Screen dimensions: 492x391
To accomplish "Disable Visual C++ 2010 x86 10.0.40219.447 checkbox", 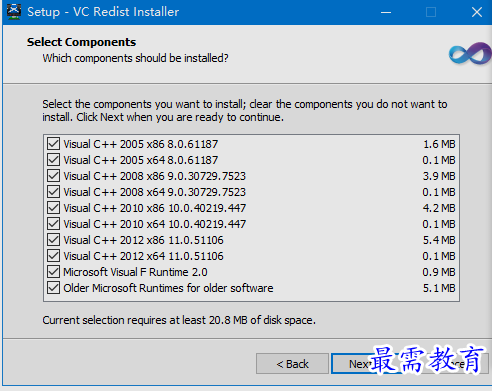I will [53, 208].
